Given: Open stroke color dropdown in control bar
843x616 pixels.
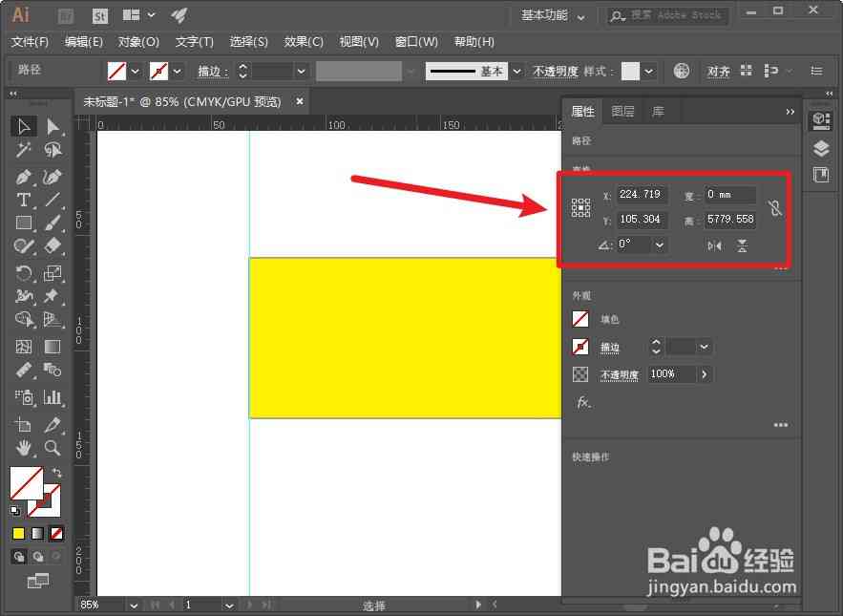Looking at the screenshot, I should [x=178, y=71].
